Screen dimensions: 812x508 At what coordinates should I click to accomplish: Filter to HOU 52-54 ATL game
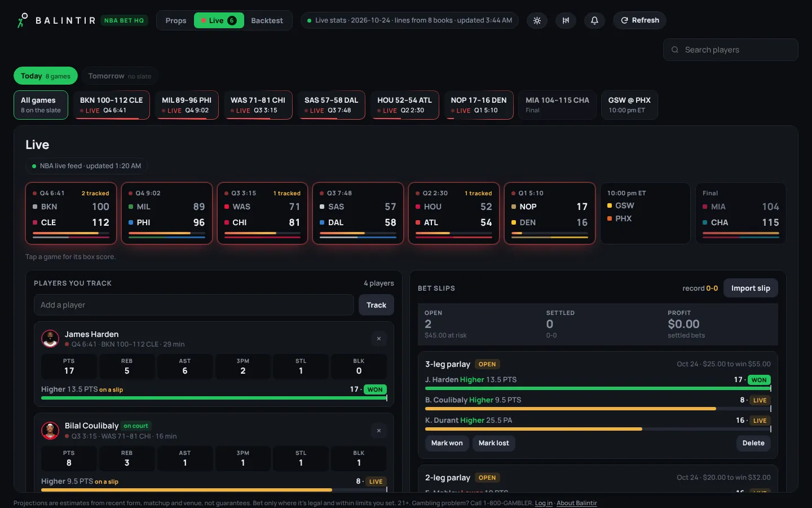tap(404, 105)
